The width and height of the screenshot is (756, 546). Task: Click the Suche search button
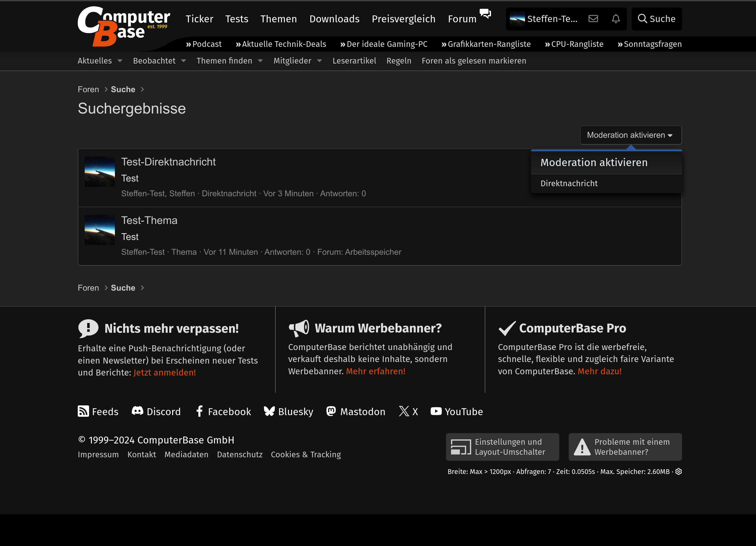pos(656,19)
